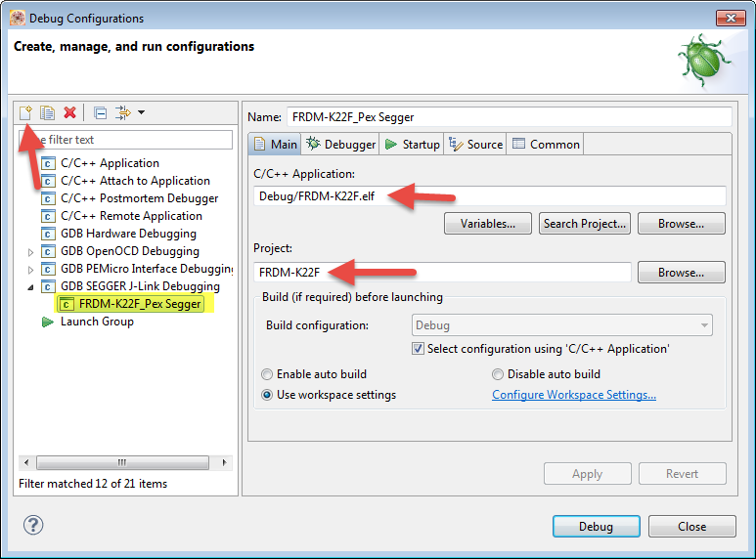Click the Search Project... button

coord(584,224)
